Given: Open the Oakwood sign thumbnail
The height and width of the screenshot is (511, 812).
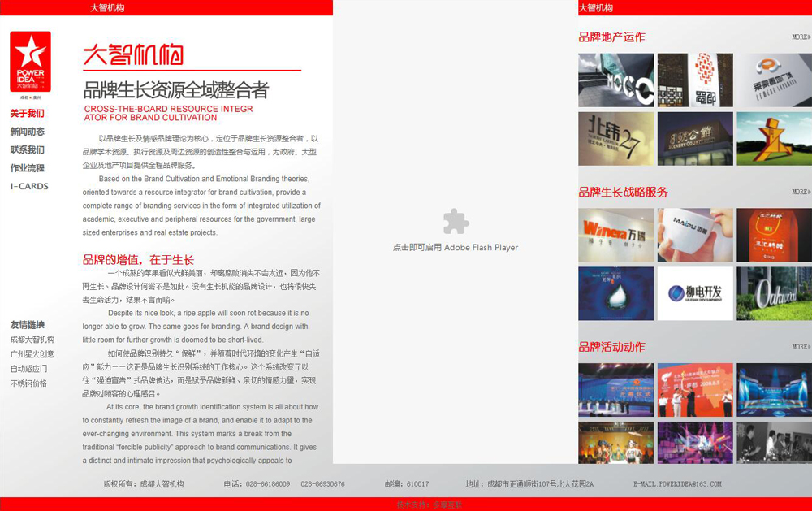Looking at the screenshot, I should 774,294.
